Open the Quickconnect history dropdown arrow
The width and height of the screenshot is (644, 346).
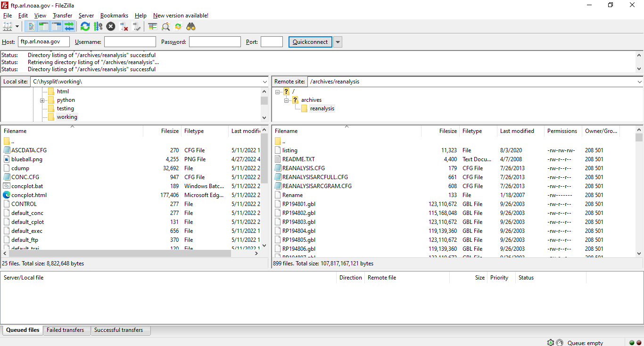(x=338, y=42)
